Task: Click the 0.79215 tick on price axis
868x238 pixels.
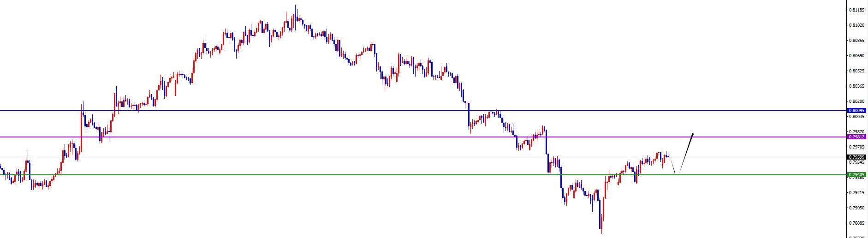Action: click(857, 193)
